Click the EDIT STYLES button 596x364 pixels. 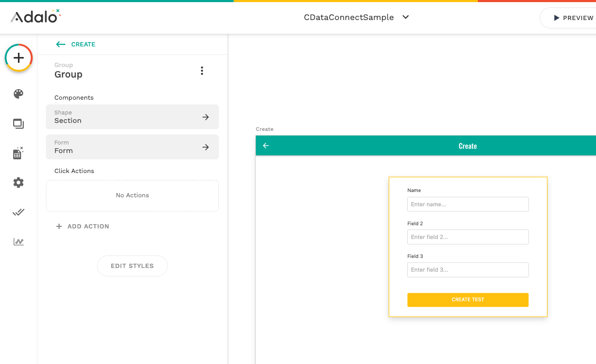tap(132, 266)
